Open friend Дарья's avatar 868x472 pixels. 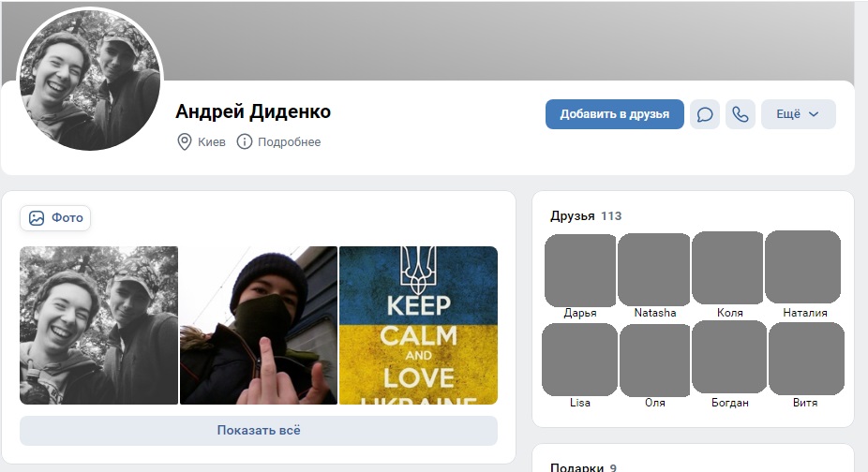580,270
